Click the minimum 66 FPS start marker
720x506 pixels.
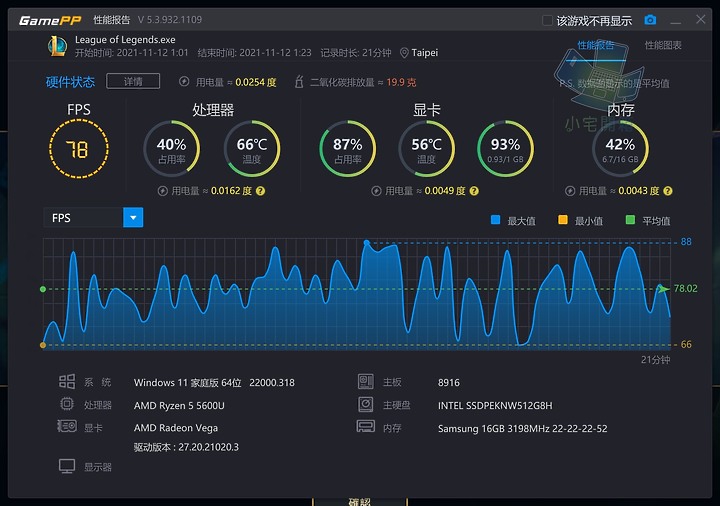[43, 345]
